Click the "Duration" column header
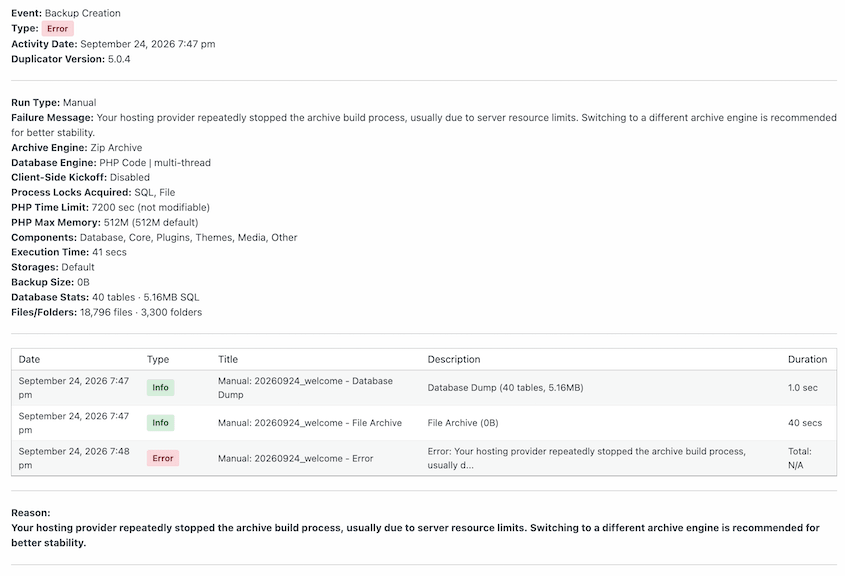The width and height of the screenshot is (845, 576). tap(807, 359)
